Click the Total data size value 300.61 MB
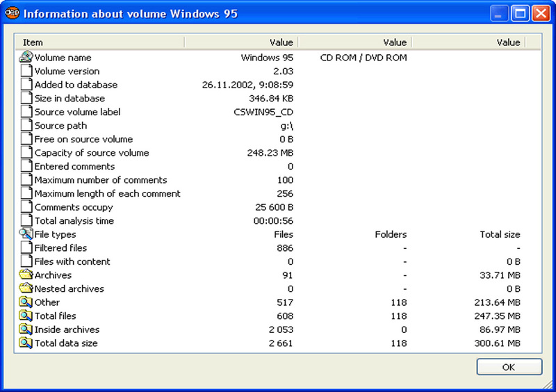556x392 pixels. click(497, 343)
